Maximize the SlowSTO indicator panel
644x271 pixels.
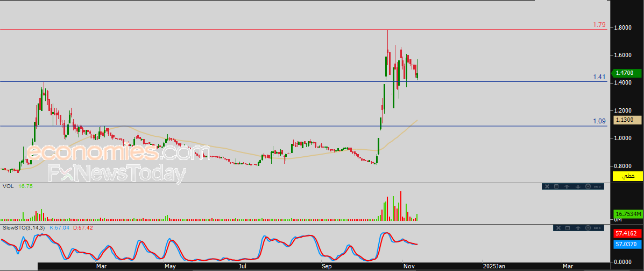(568, 228)
